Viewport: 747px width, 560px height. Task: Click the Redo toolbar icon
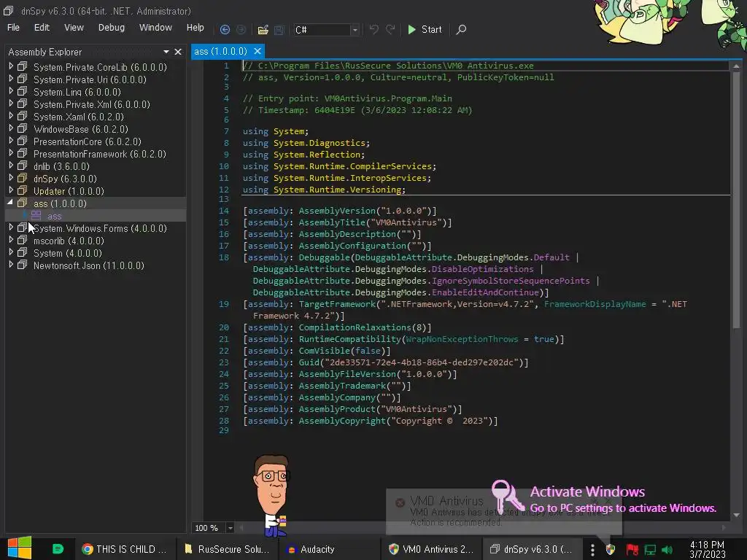pyautogui.click(x=390, y=29)
